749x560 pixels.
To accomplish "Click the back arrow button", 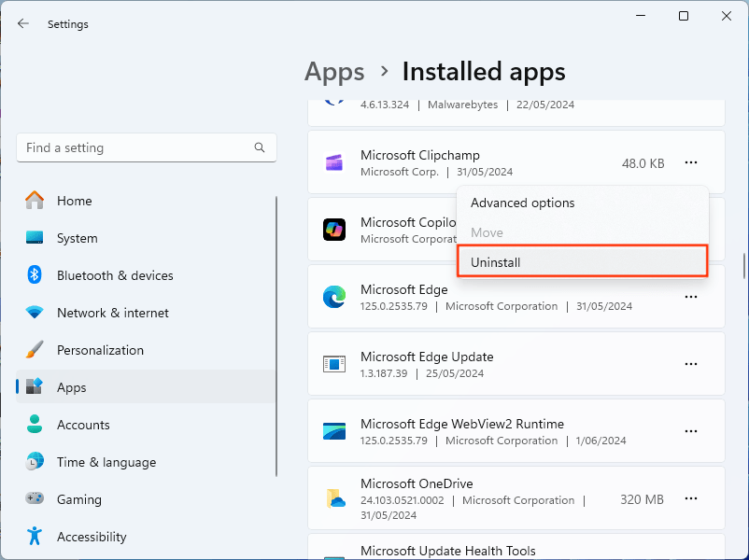I will click(x=22, y=23).
